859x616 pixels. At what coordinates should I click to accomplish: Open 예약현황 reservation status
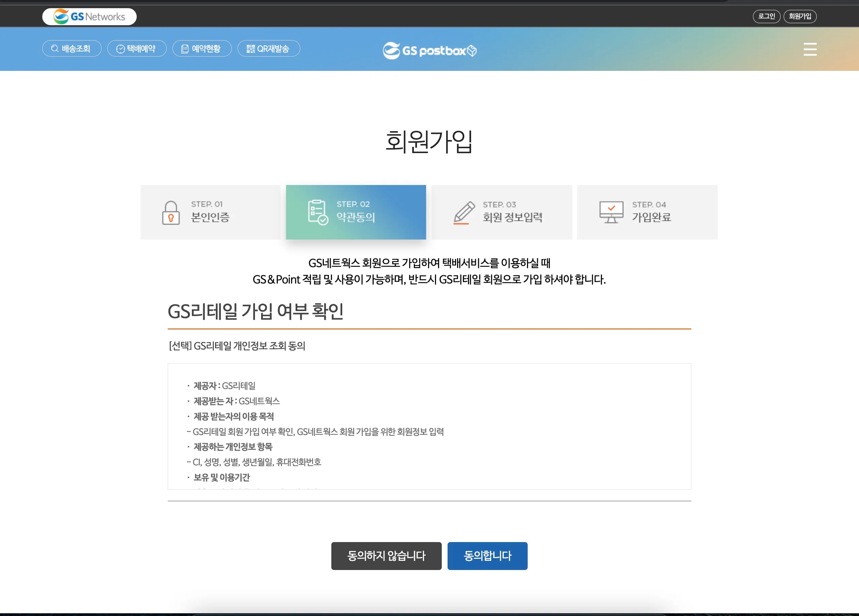(202, 48)
